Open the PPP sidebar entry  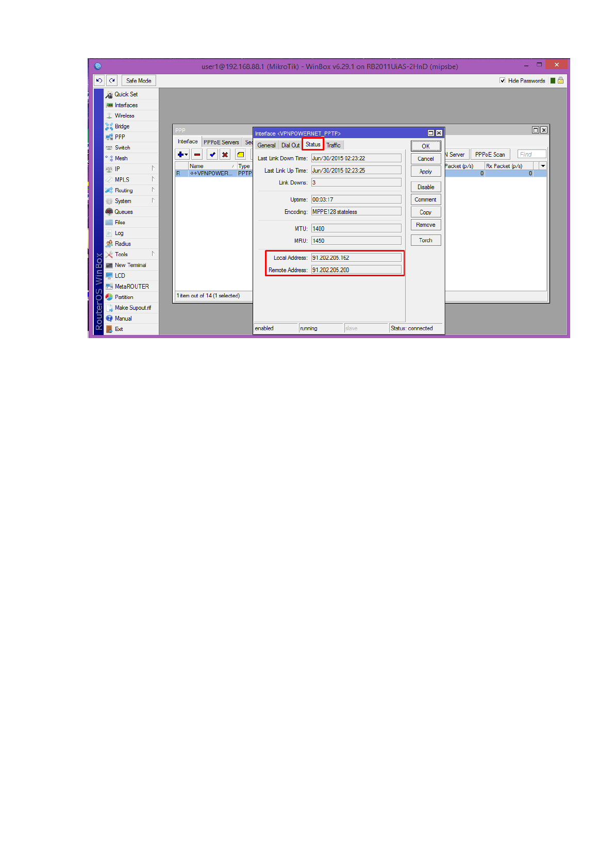pyautogui.click(x=120, y=137)
